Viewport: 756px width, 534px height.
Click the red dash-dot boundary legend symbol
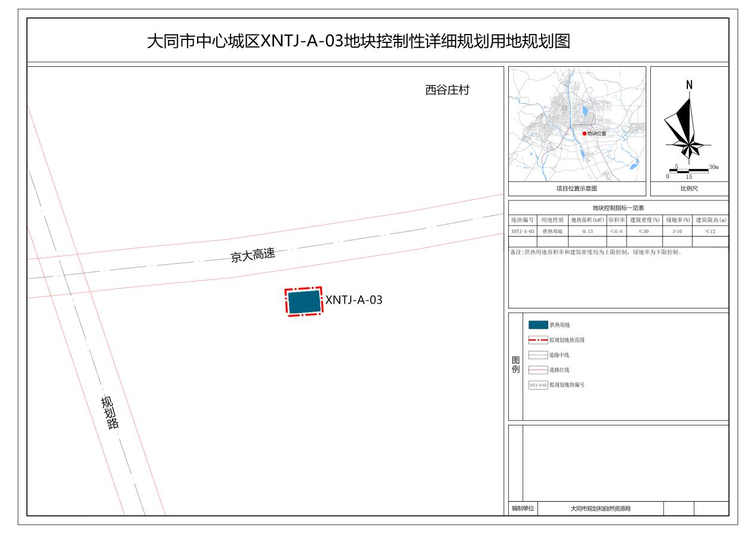click(x=538, y=340)
